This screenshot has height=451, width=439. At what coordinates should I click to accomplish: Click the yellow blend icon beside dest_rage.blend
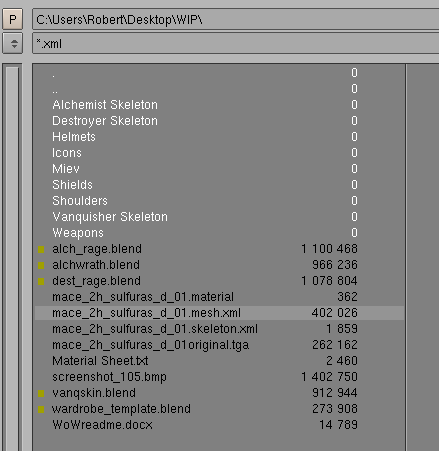41,281
